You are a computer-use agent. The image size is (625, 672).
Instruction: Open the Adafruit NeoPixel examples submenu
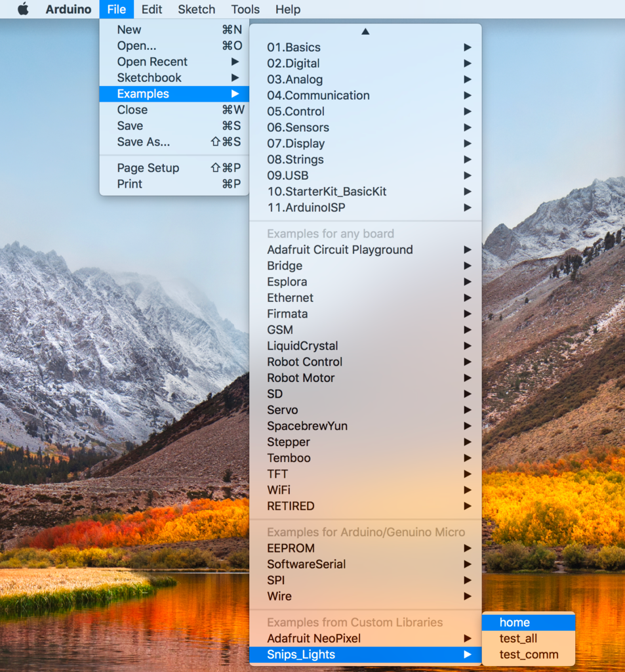(x=365, y=638)
